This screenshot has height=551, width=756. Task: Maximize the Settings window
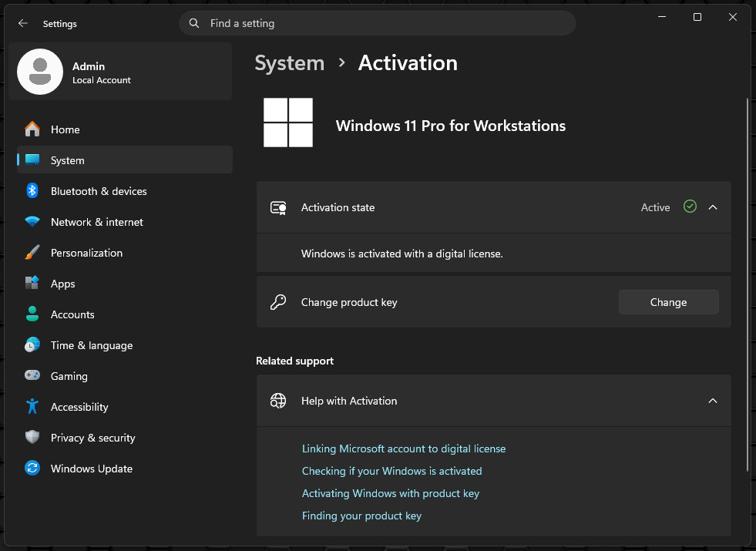click(697, 17)
